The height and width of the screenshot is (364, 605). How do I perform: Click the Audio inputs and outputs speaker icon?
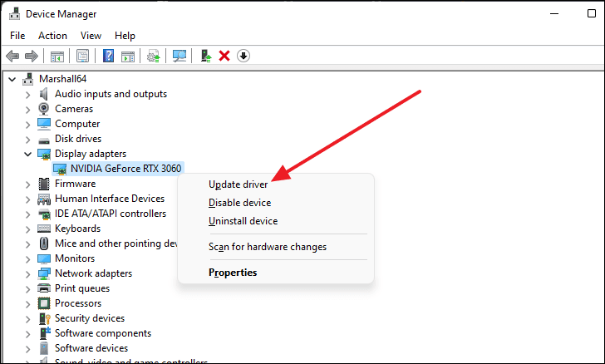click(x=44, y=94)
